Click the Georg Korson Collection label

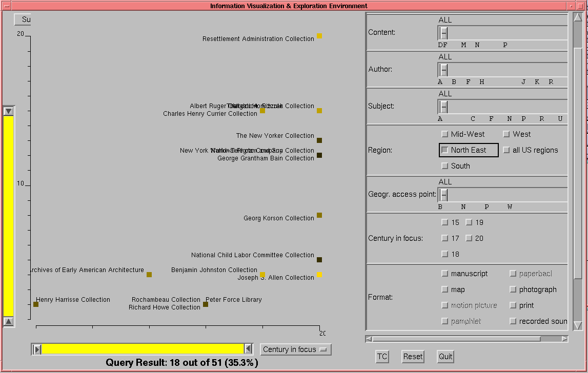point(279,218)
